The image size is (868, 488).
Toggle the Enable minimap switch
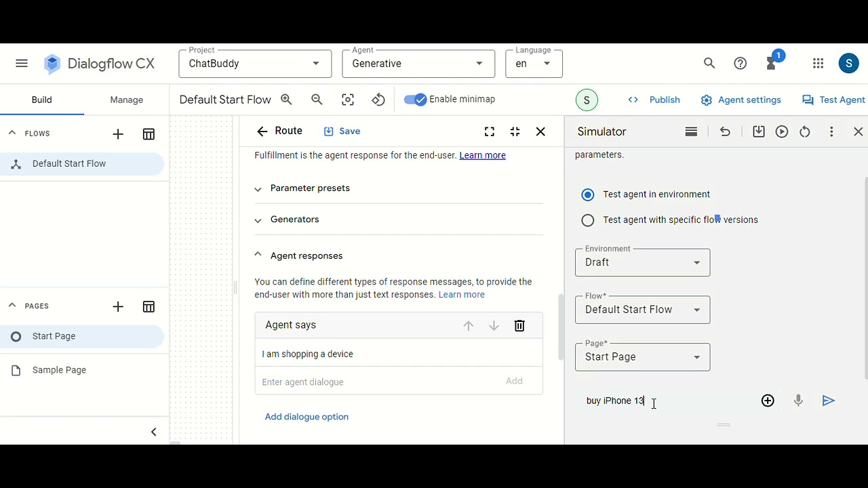click(415, 100)
